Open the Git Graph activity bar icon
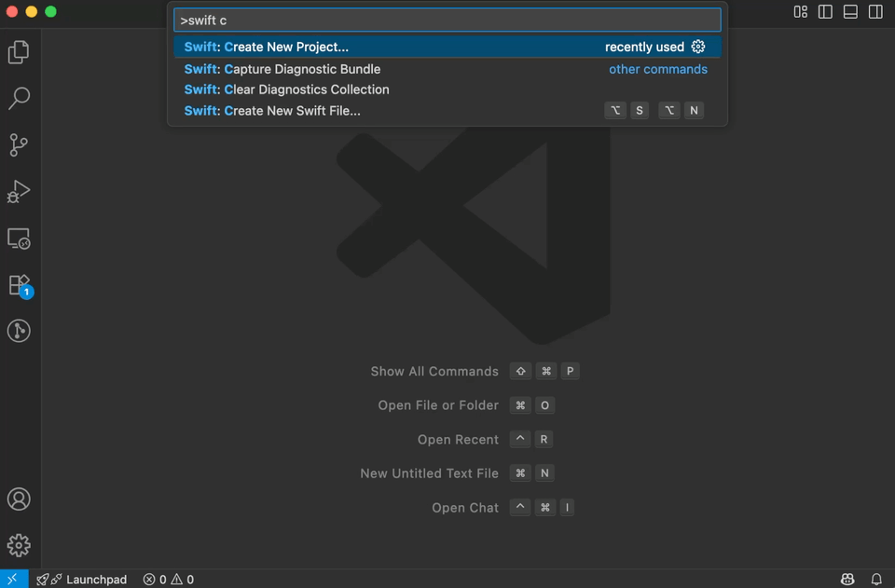This screenshot has width=895, height=588. [19, 331]
